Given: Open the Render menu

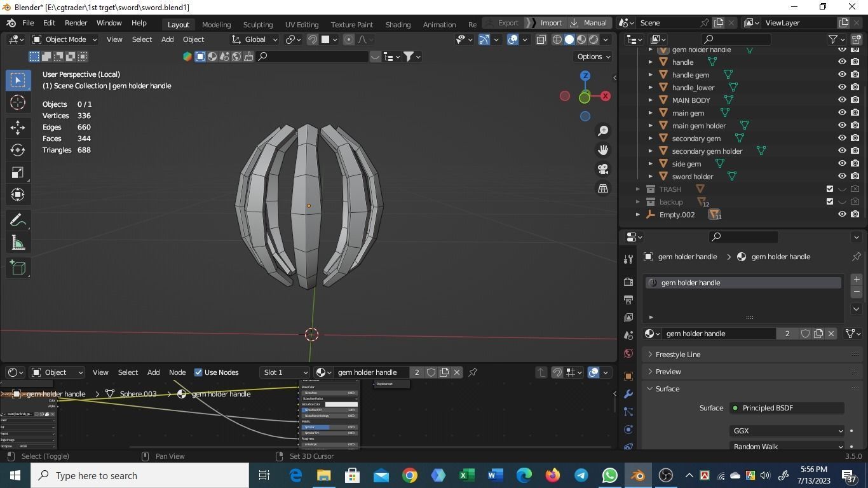Looking at the screenshot, I should point(76,23).
